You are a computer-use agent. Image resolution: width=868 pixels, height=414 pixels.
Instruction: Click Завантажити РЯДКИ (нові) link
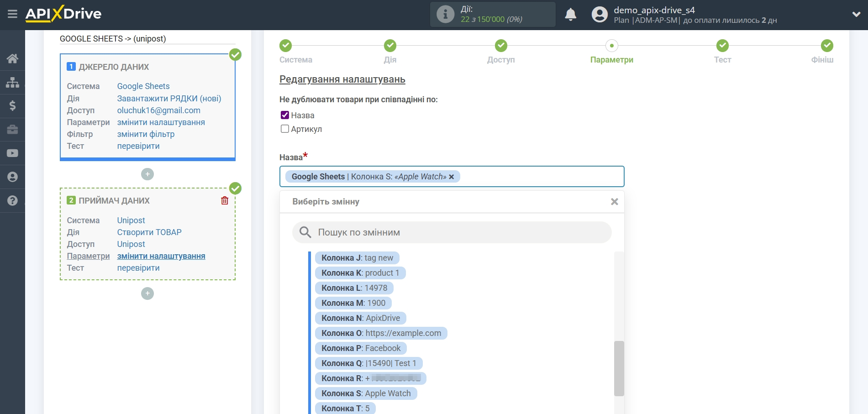click(169, 99)
